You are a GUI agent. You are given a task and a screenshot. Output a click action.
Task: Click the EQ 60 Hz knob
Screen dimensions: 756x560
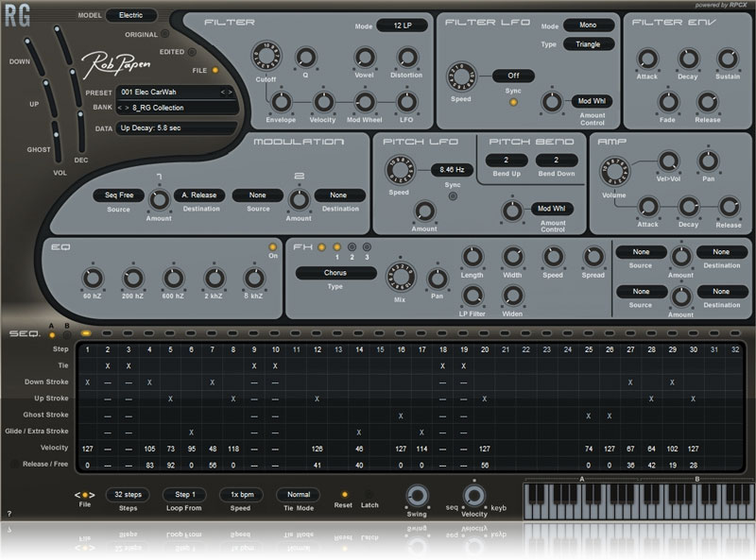tap(92, 277)
